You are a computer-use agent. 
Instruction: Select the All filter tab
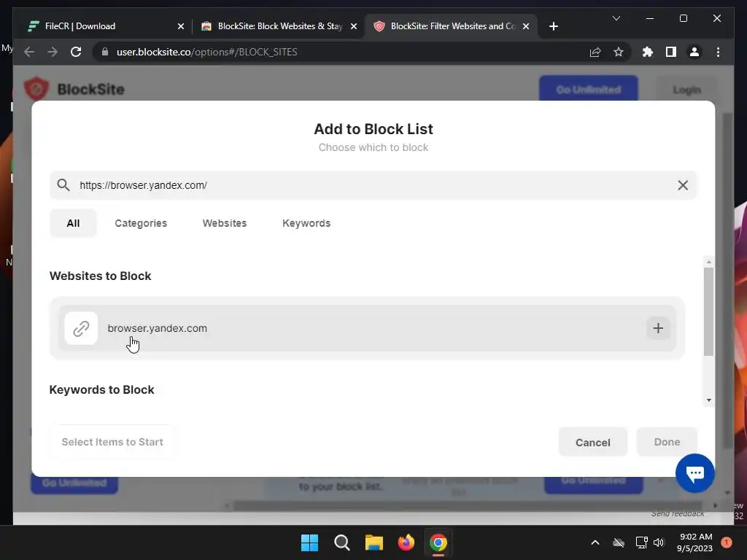[73, 223]
